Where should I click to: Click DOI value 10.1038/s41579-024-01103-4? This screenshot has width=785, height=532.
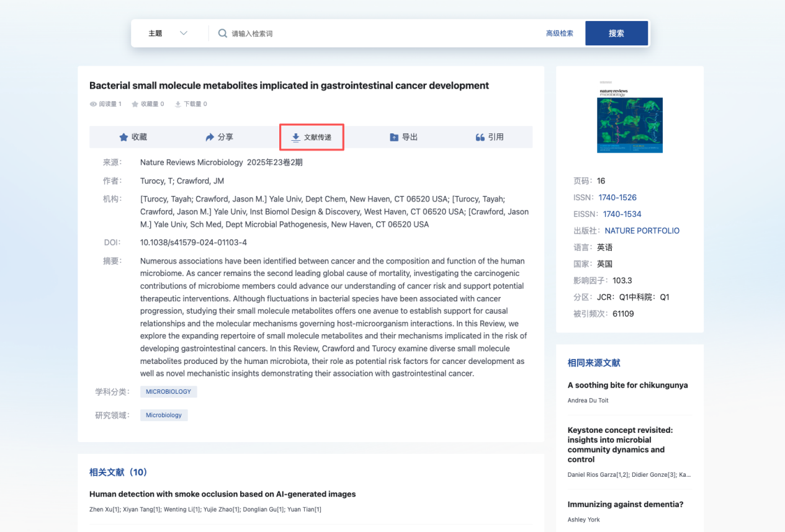194,242
